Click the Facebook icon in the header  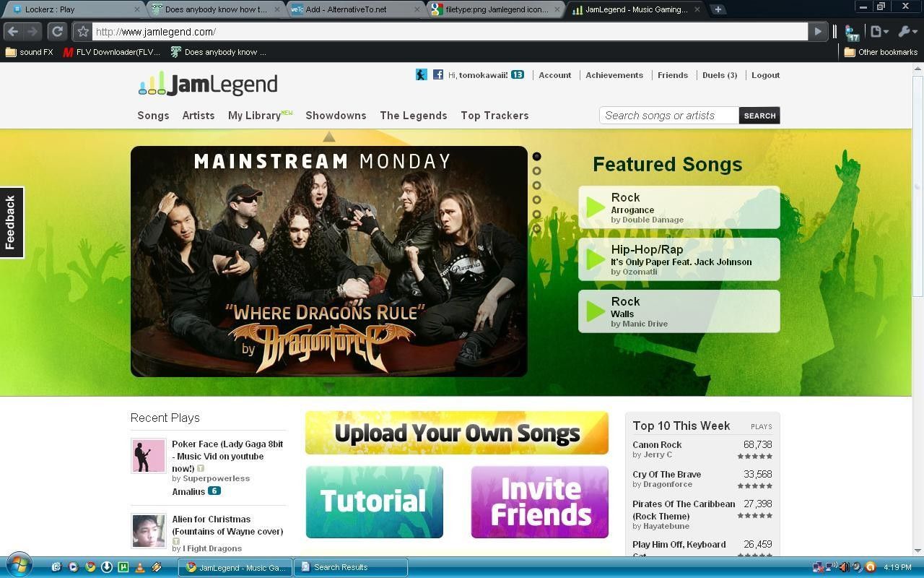(x=438, y=74)
